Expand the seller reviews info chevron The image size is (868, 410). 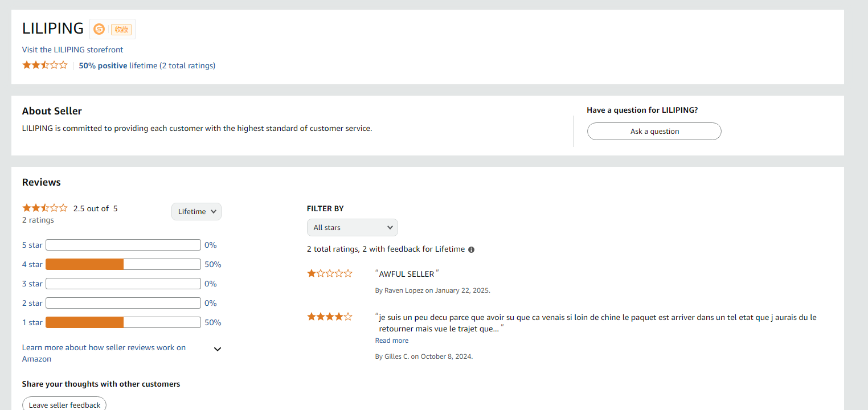click(x=217, y=349)
